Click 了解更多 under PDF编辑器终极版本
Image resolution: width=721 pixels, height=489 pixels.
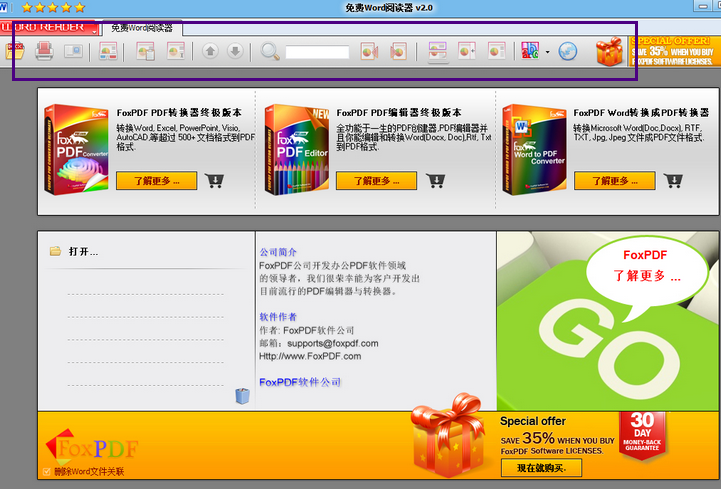tap(377, 181)
